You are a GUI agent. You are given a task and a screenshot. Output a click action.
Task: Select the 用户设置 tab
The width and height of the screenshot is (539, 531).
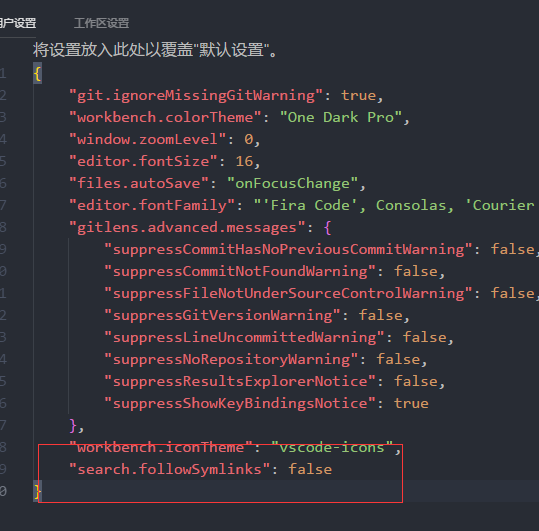click(18, 23)
